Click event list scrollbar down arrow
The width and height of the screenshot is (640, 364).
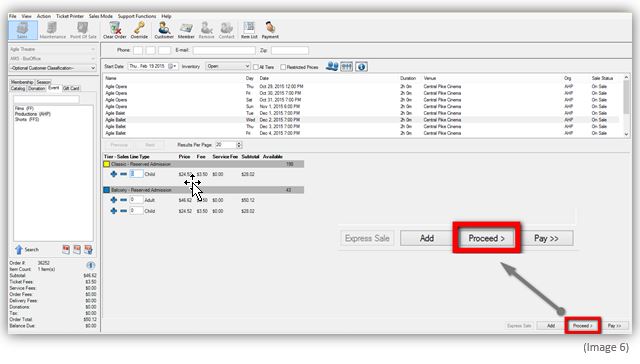[x=626, y=134]
